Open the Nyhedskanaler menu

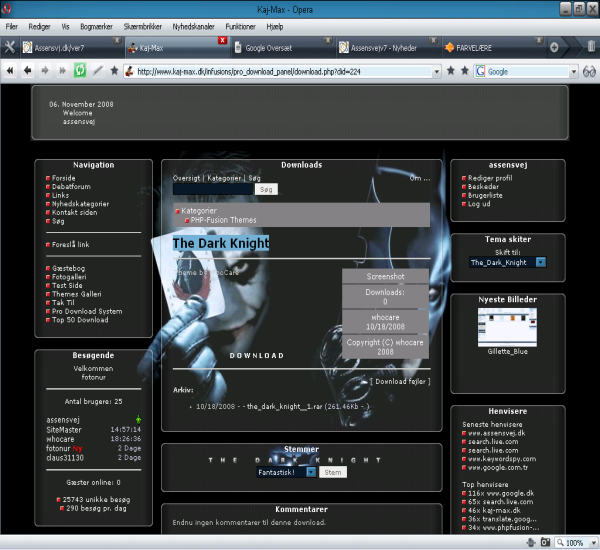[x=194, y=26]
